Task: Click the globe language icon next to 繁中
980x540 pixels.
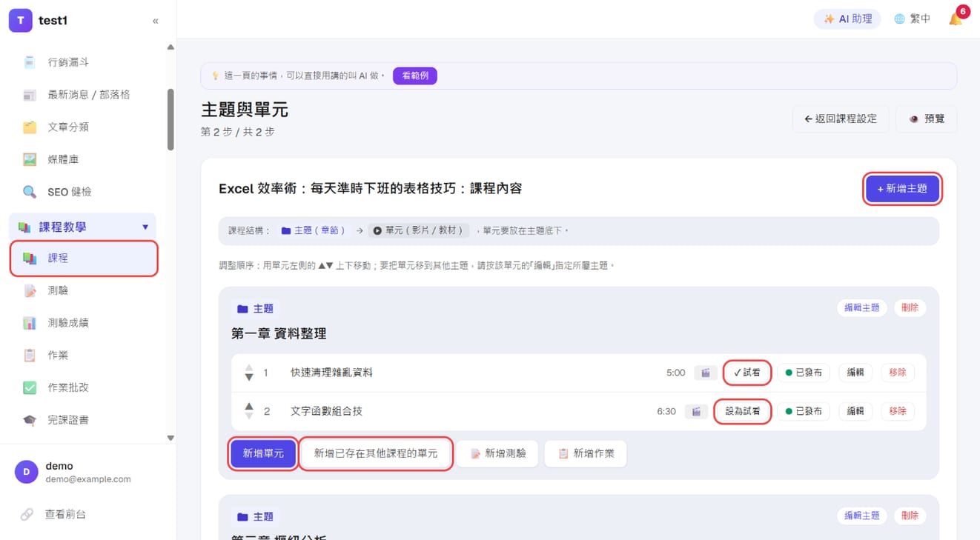Action: pos(899,19)
